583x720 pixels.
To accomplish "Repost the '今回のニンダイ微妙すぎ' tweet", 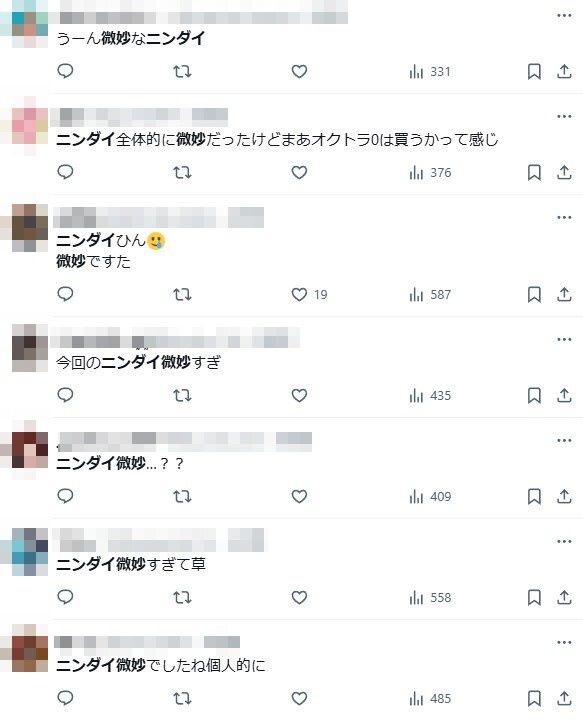I will pyautogui.click(x=182, y=395).
